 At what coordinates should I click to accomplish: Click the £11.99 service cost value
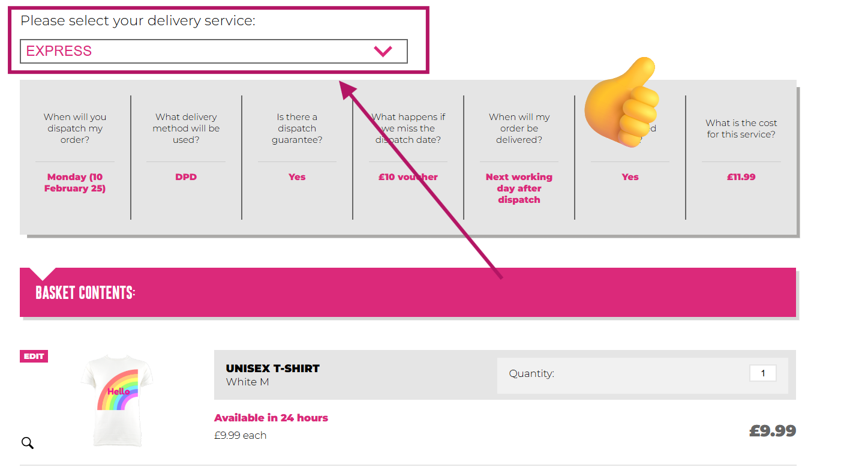(741, 177)
